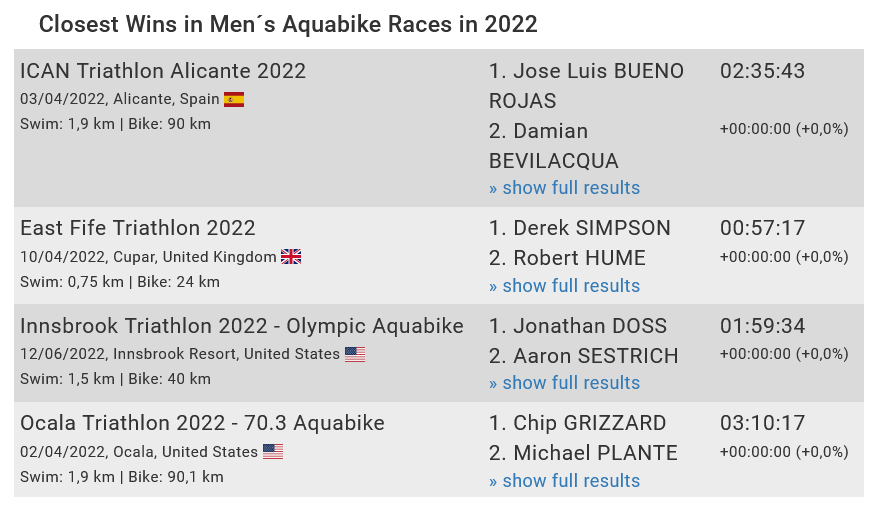Viewport: 877px width, 513px height.
Task: Click winner Jose Luis BUENO ROJAS
Action: coord(586,86)
